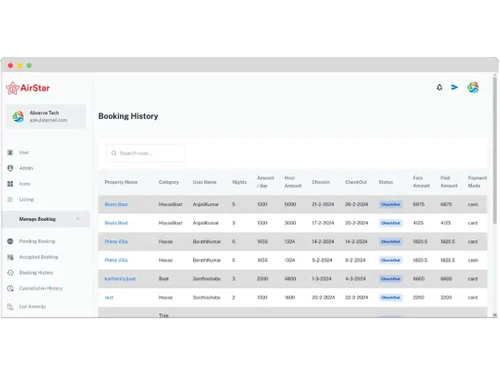Open Booking History page
The image size is (500, 375).
(x=36, y=273)
